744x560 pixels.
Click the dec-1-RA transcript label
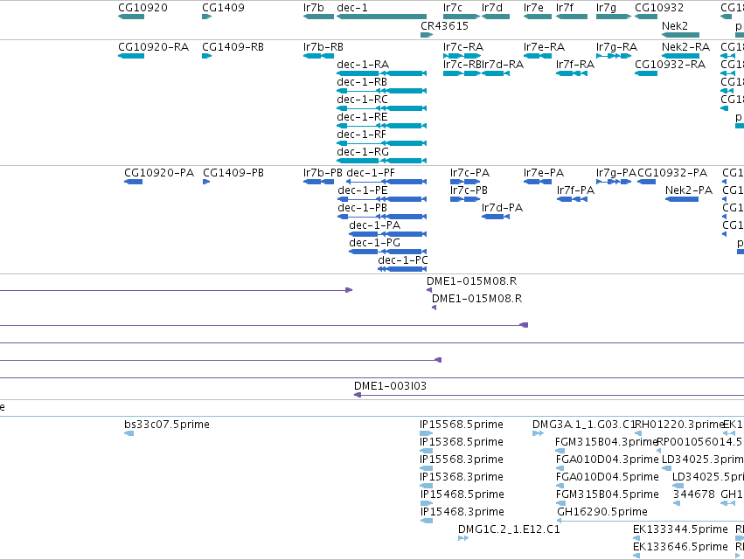363,65
